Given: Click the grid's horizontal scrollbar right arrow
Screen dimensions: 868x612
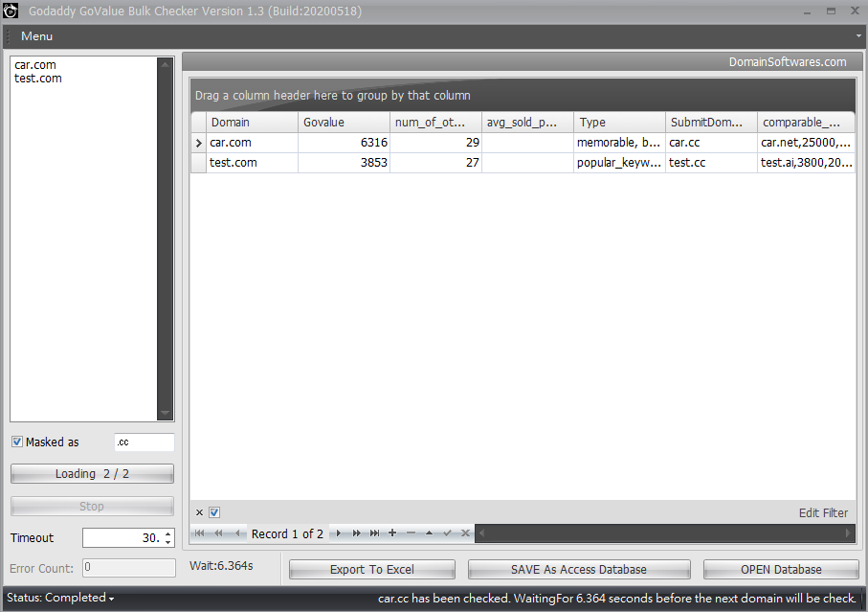Looking at the screenshot, I should tap(848, 533).
